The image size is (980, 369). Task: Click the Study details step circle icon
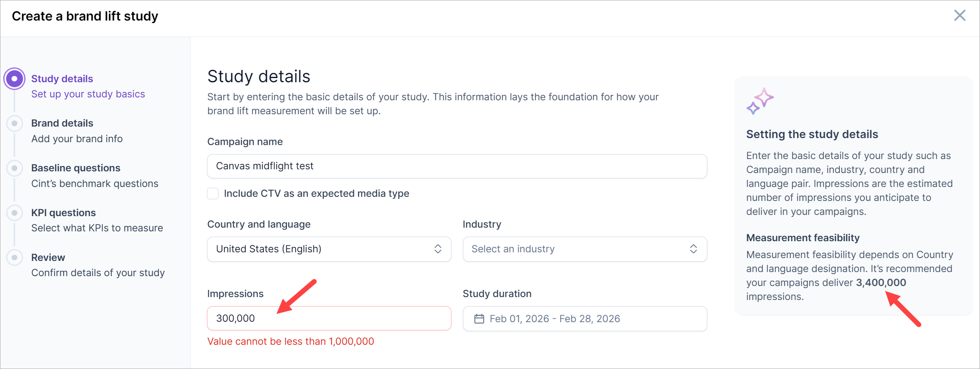click(14, 78)
